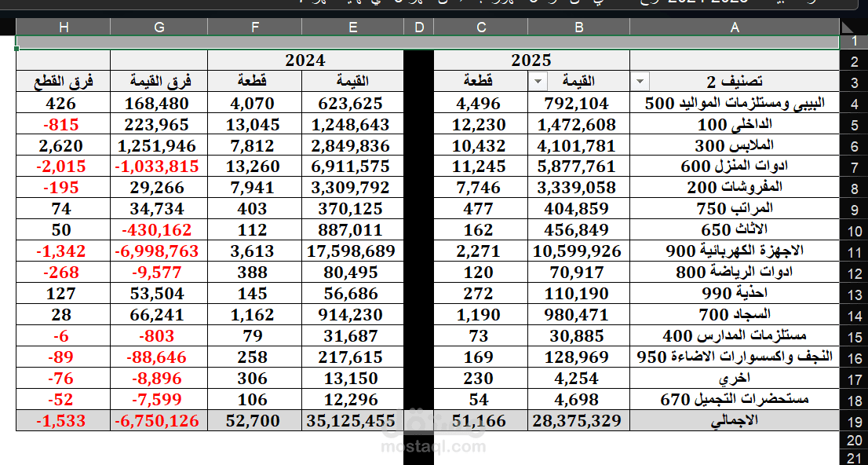Select the الملابس 300 category cell
The image size is (868, 465).
(x=735, y=146)
